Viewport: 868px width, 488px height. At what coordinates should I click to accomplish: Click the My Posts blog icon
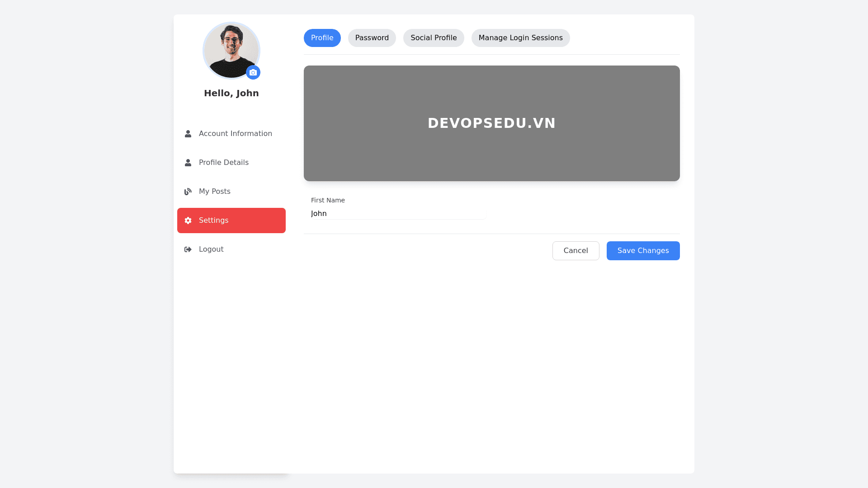pyautogui.click(x=188, y=192)
